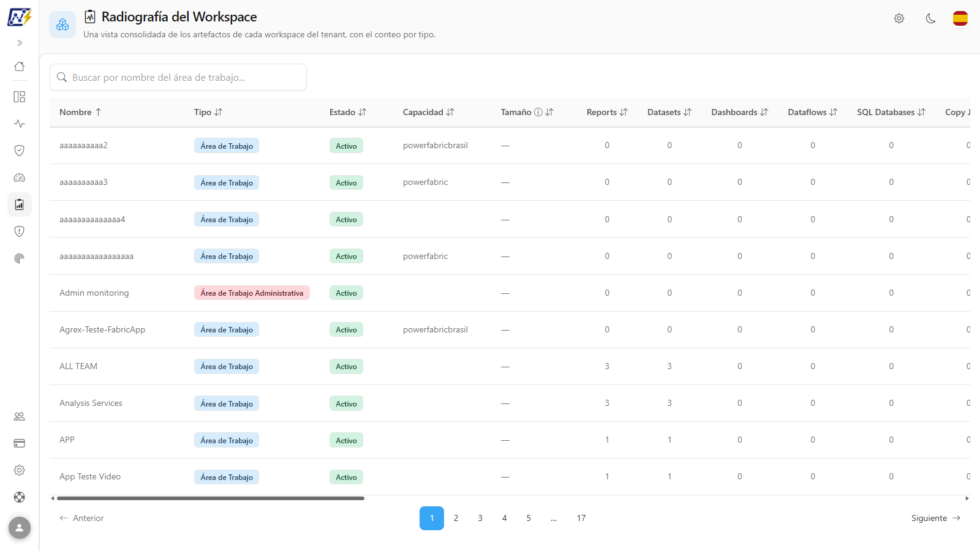The width and height of the screenshot is (980, 551).
Task: Click the Tamaño info icon
Action: click(538, 112)
